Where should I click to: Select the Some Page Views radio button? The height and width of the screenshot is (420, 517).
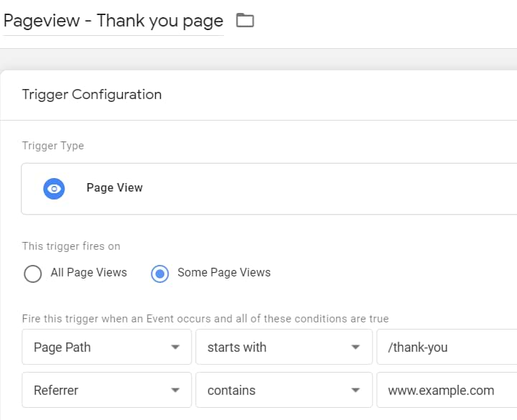(x=161, y=274)
